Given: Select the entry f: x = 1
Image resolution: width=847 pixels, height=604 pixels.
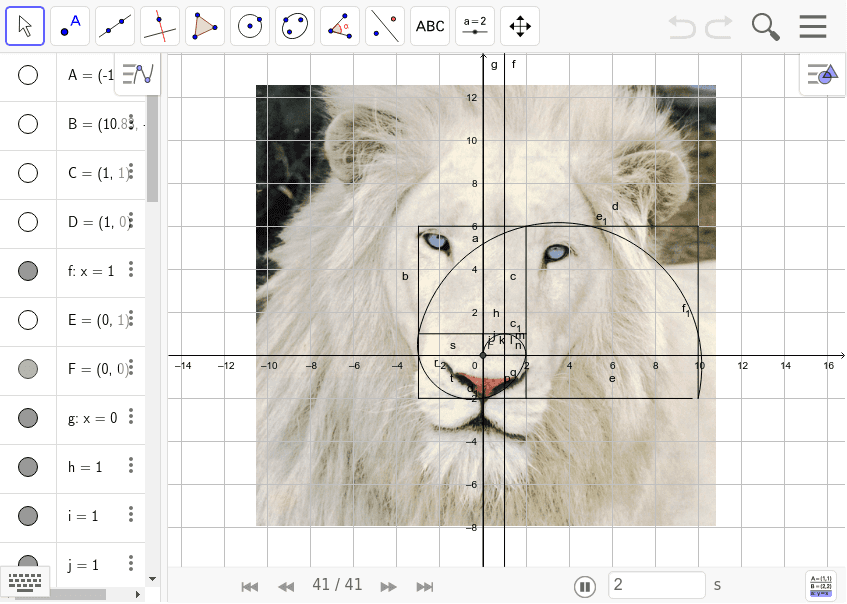Looking at the screenshot, I should pos(91,271).
